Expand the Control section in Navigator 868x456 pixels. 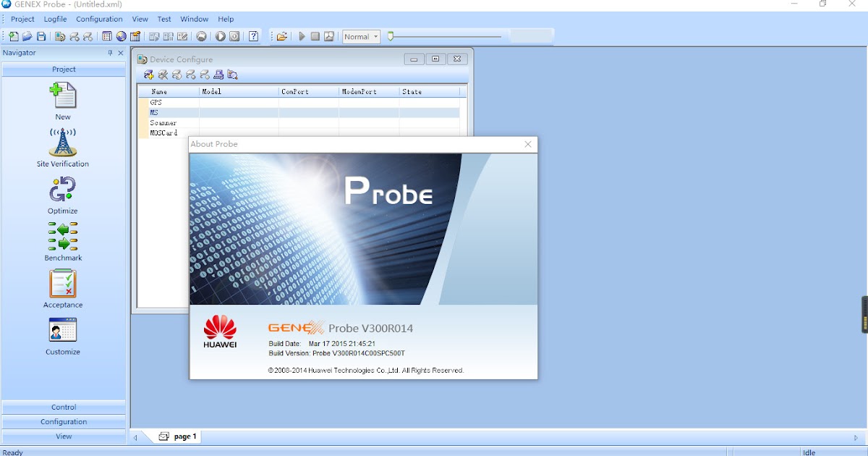click(x=64, y=408)
